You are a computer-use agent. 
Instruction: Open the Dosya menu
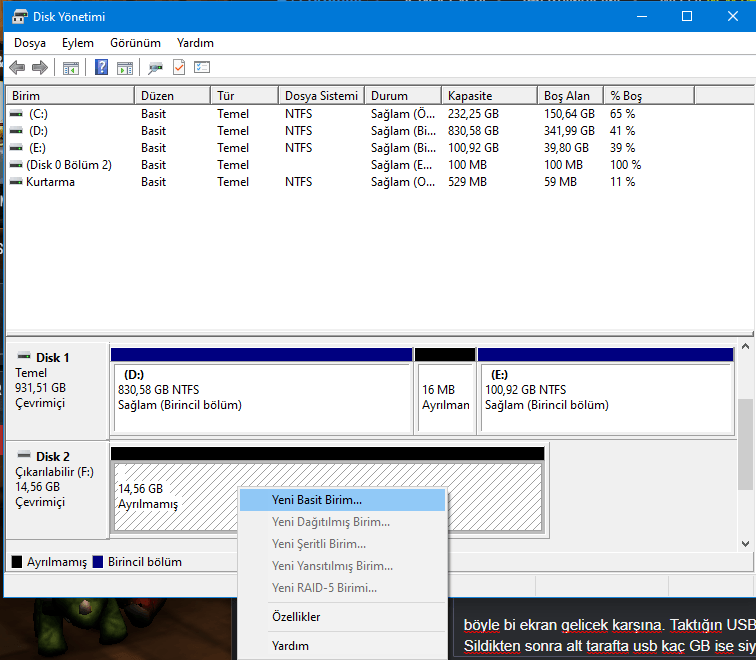[30, 43]
